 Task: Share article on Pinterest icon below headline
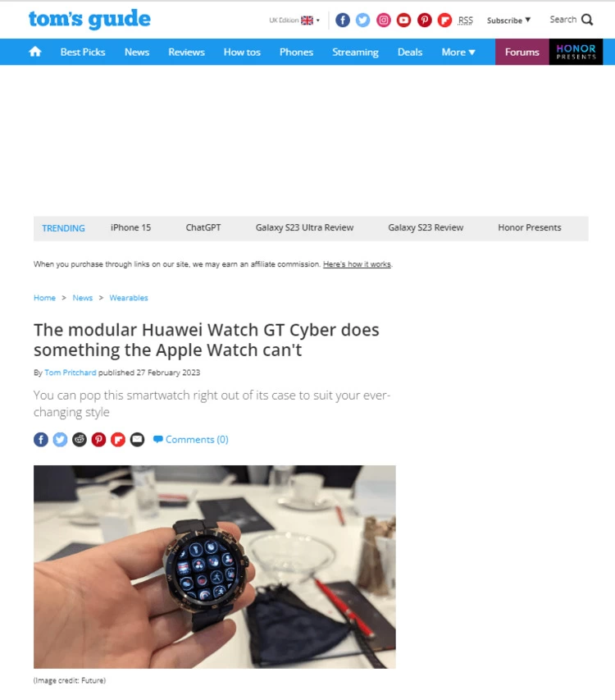pos(98,439)
